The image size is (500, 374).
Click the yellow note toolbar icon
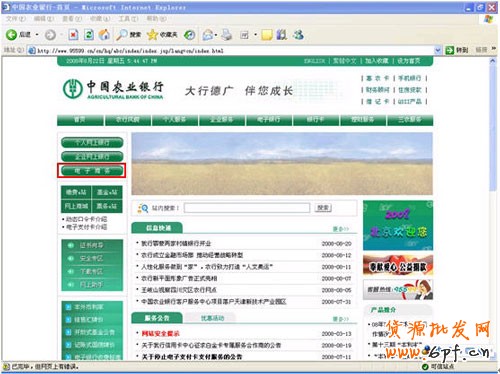(267, 35)
